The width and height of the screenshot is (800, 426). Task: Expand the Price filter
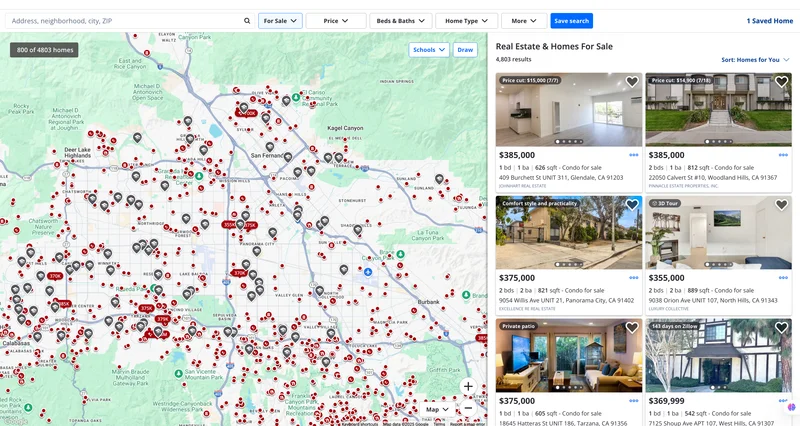click(335, 20)
